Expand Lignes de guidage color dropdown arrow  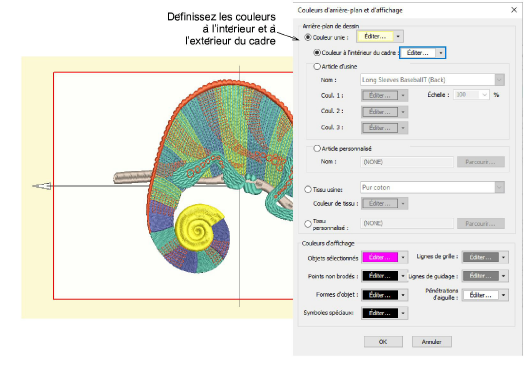point(504,276)
